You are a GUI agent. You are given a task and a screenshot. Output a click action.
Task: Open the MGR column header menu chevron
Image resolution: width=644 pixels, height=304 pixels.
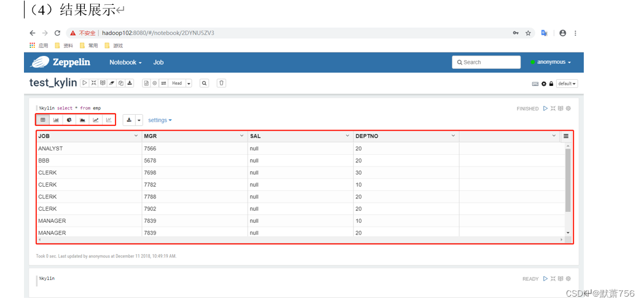[x=242, y=136]
